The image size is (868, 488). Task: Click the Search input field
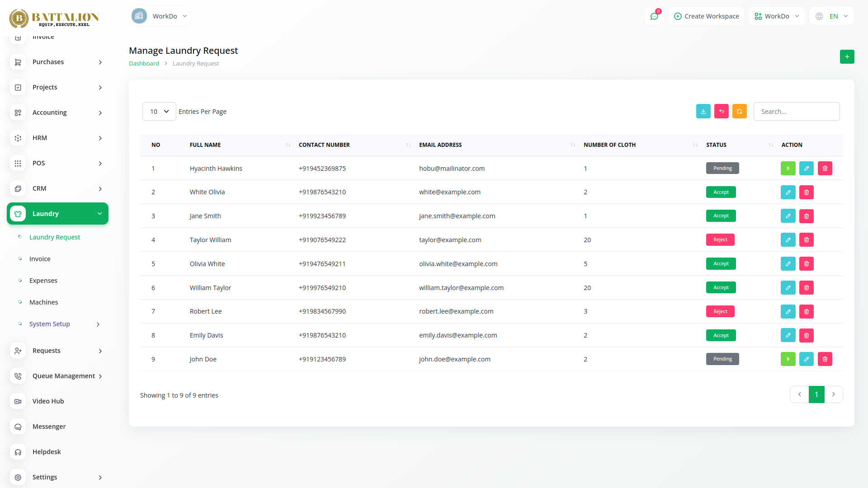pos(796,112)
